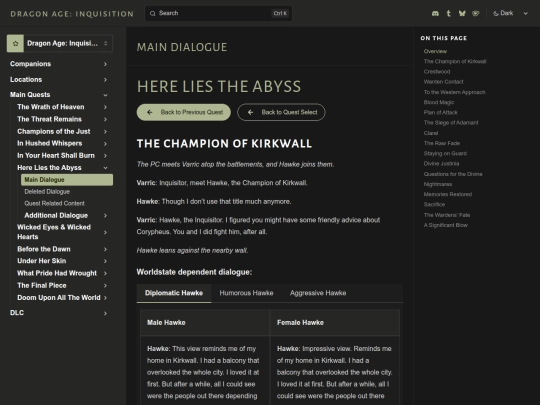Click the star icon beside Dragon Age: Inquisi...
This screenshot has height=405, width=540.
click(15, 43)
